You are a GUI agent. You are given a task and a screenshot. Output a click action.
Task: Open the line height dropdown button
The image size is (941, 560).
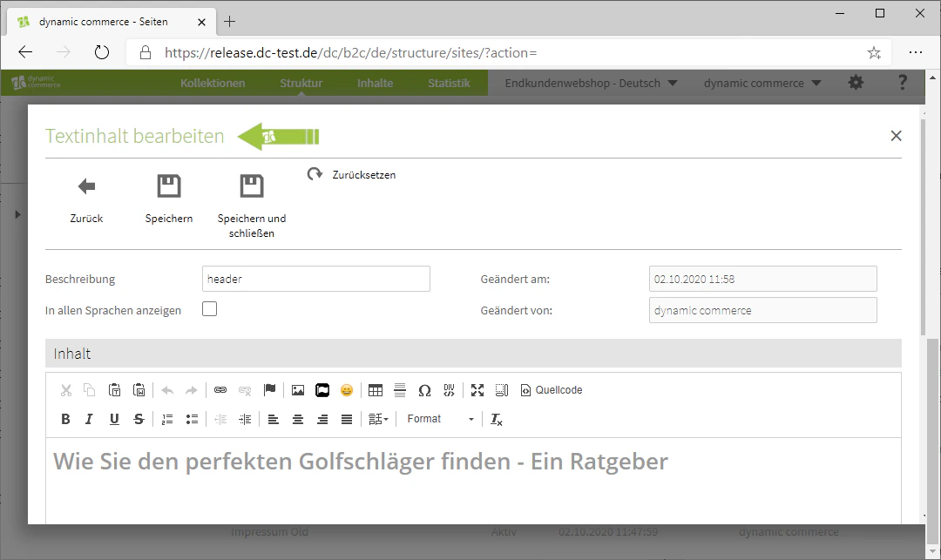(378, 419)
